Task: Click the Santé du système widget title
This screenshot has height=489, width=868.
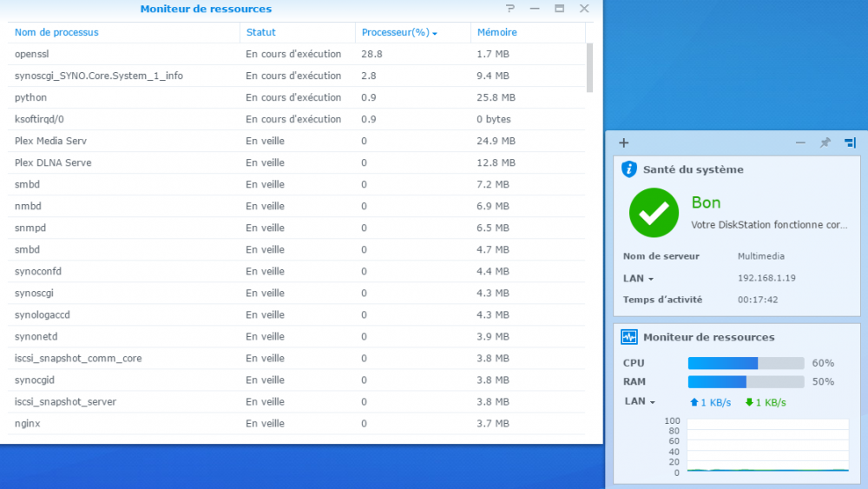Action: pos(693,169)
